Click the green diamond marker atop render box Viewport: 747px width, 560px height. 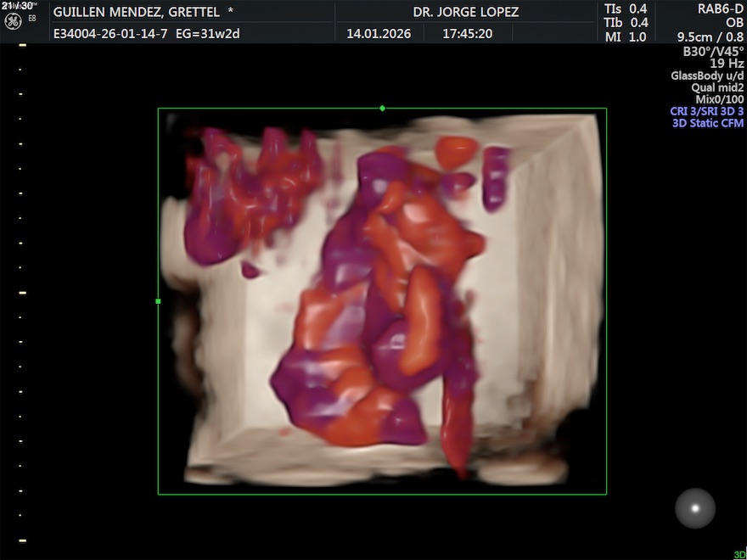pyautogui.click(x=382, y=108)
